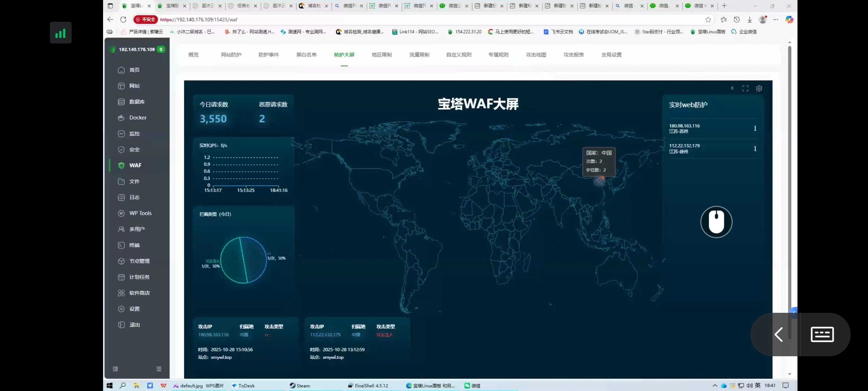
Task: Expand the hidden system tray icons chevron
Action: [715, 386]
